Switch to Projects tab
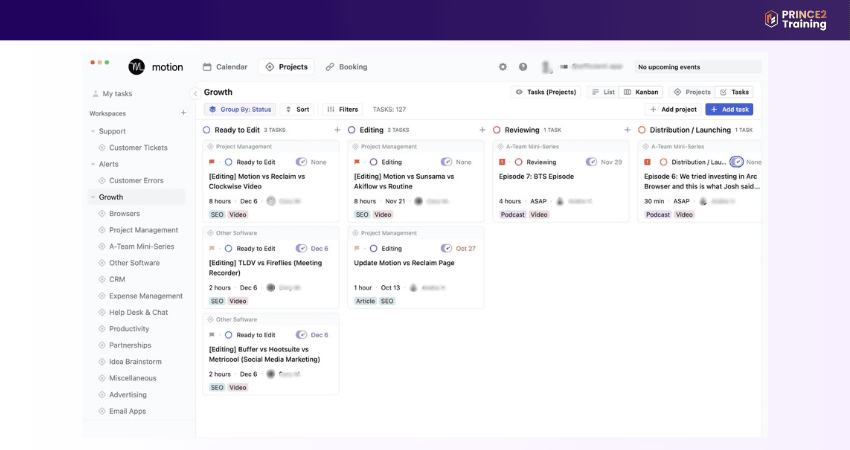The height and width of the screenshot is (450, 850). (287, 67)
